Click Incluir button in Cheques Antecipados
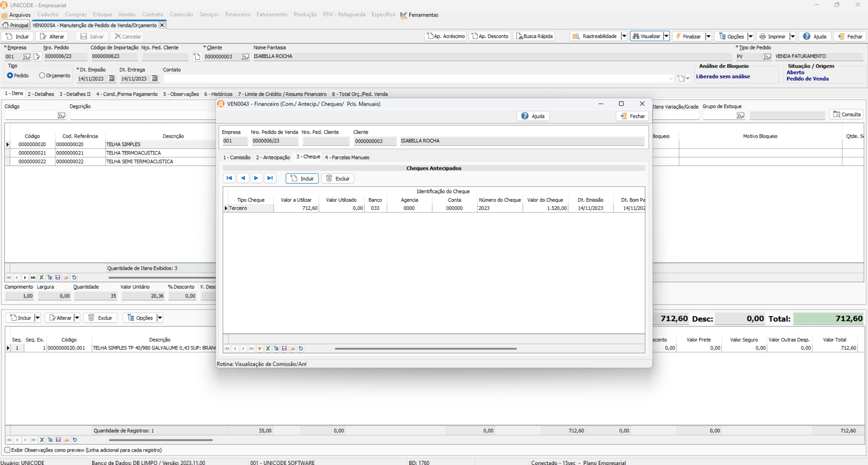 (x=302, y=179)
